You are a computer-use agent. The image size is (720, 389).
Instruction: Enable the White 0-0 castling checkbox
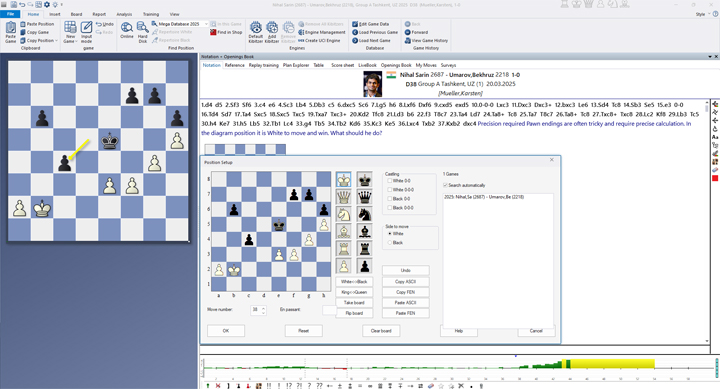click(390, 181)
